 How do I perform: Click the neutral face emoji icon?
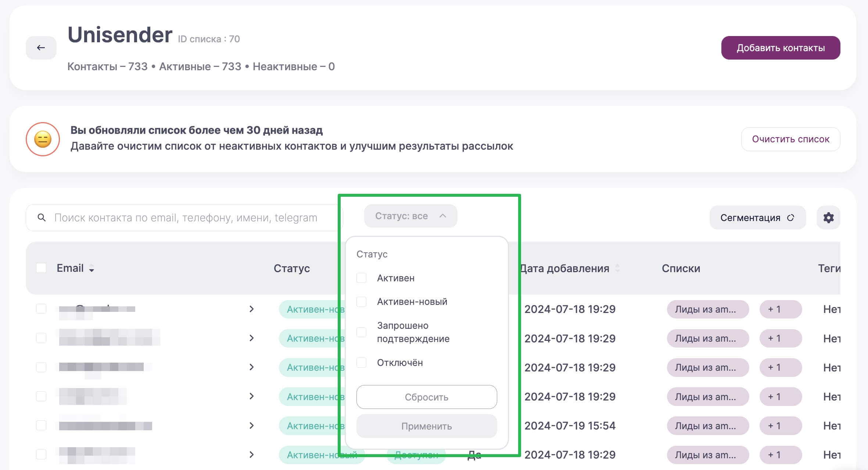(43, 139)
